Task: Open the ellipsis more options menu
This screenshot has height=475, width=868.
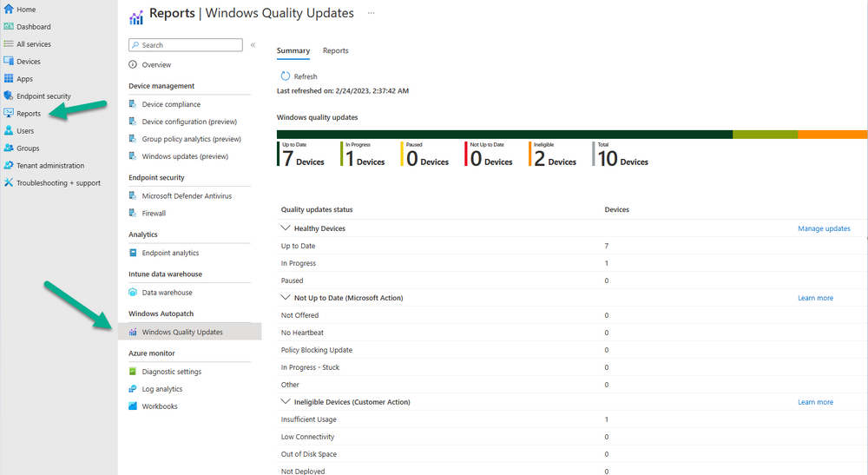Action: [x=371, y=13]
